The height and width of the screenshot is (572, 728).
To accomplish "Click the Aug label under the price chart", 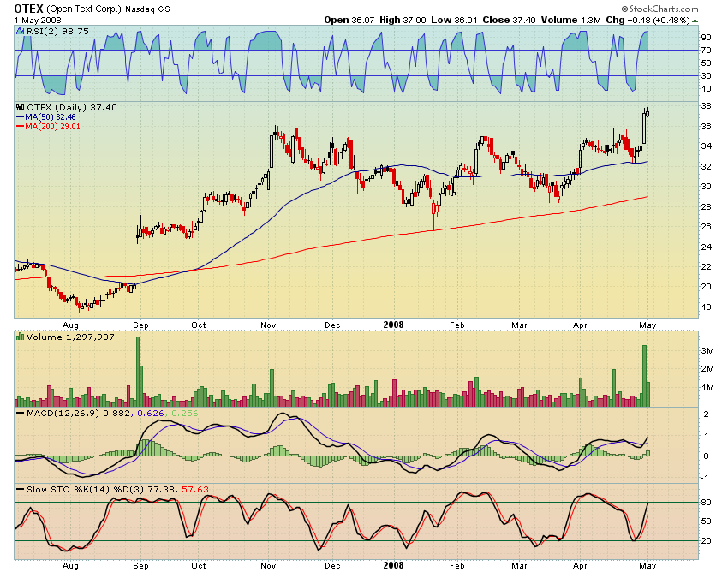I will (70, 325).
